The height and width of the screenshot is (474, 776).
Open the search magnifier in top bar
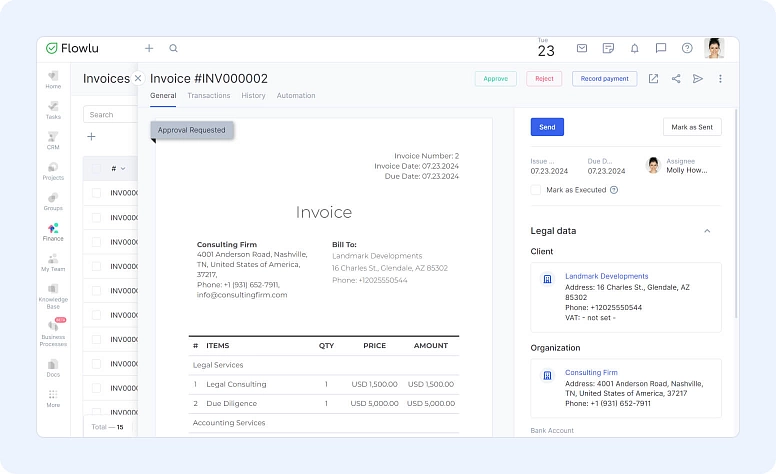pos(173,48)
